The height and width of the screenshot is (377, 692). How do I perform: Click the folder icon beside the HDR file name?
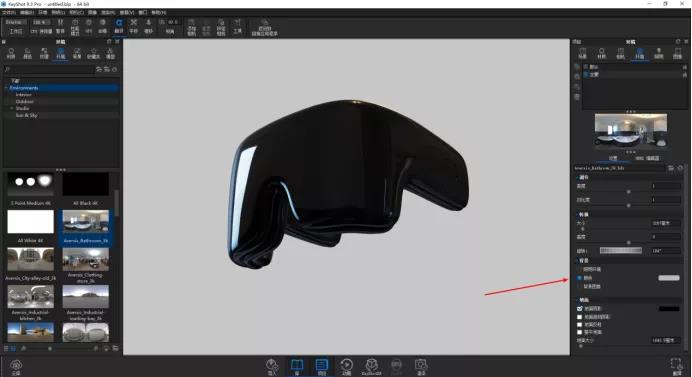point(671,168)
